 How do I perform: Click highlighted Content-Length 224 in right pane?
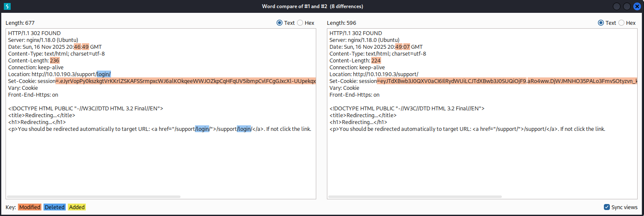tap(376, 61)
